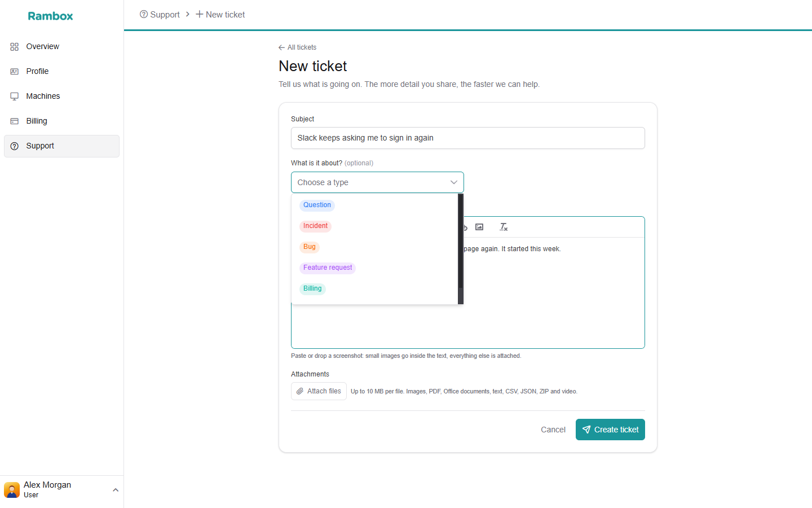The width and height of the screenshot is (812, 508).
Task: Click the Profile card icon in sidebar
Action: point(15,72)
